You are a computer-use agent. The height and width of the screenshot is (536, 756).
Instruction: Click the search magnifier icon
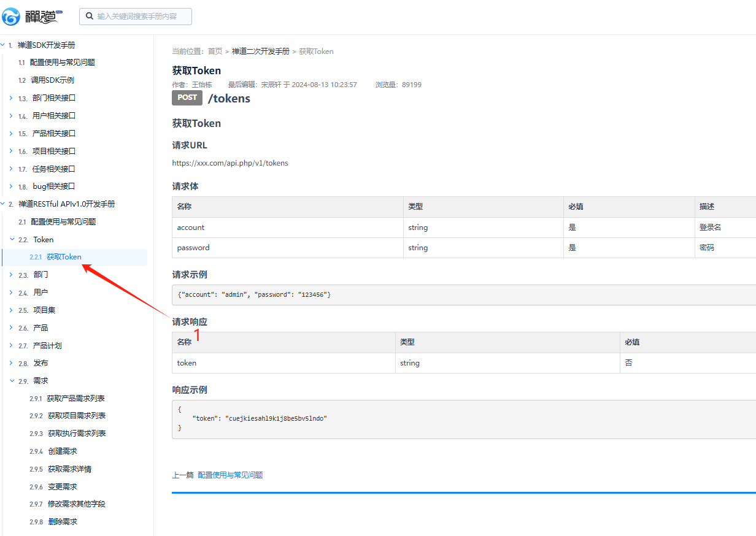pos(90,17)
